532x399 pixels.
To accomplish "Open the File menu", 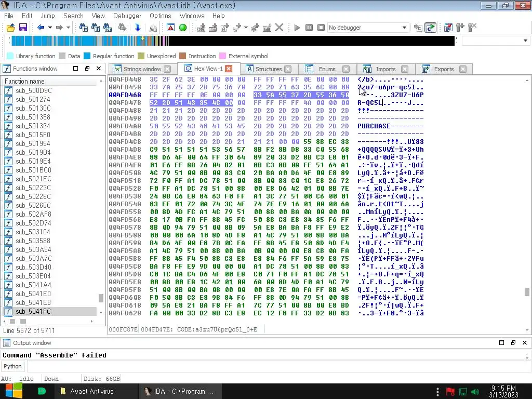I will coord(9,16).
